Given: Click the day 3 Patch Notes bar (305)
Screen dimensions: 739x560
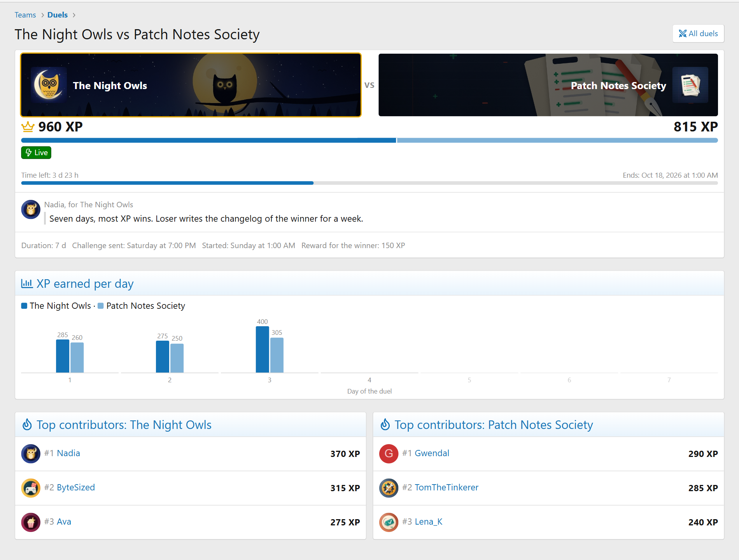Looking at the screenshot, I should (x=277, y=355).
